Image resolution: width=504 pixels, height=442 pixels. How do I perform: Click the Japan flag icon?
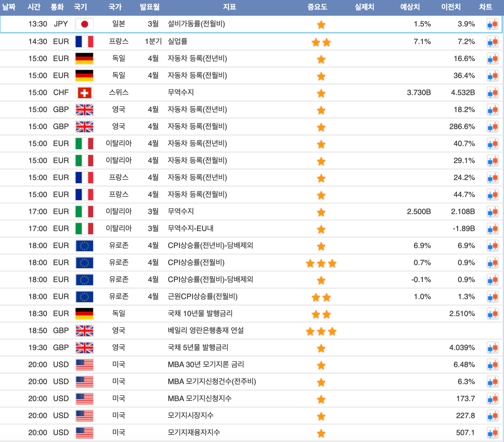click(x=84, y=24)
